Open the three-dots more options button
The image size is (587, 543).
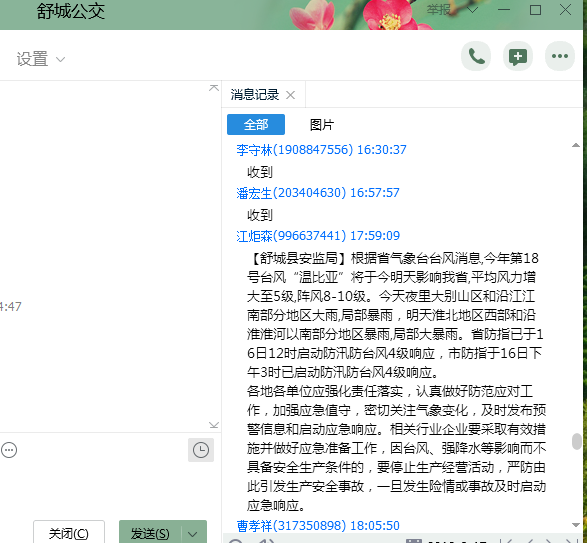[560, 57]
